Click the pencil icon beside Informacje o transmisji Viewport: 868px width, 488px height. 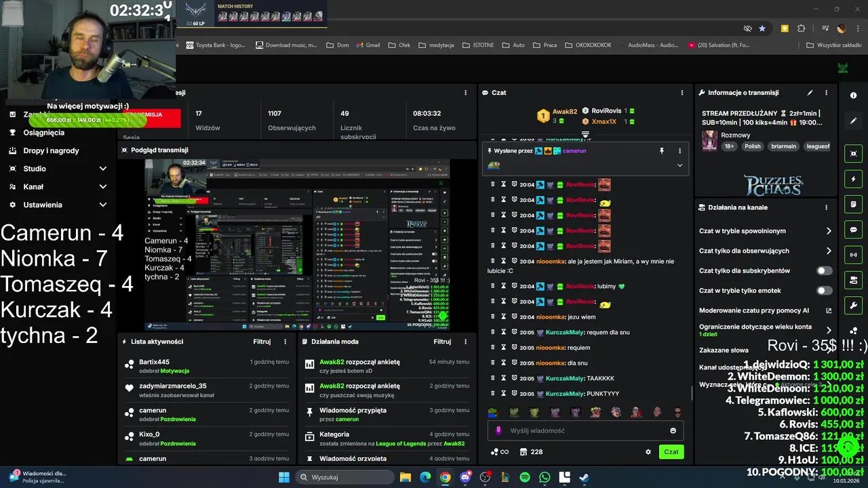click(810, 93)
